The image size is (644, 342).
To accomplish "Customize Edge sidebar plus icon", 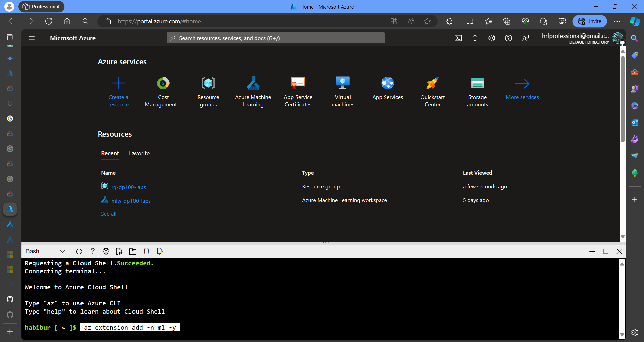I will 634,200.
